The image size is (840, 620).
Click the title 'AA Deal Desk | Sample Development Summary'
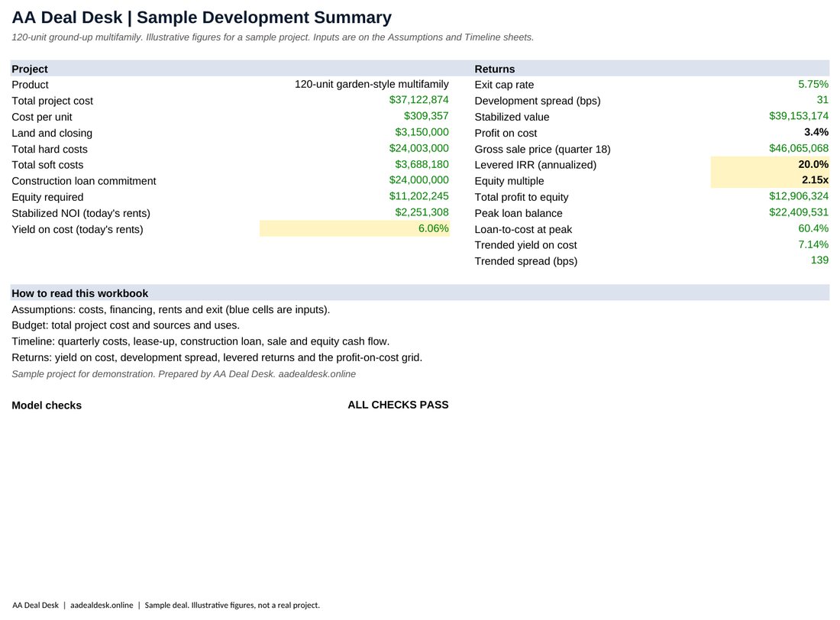202,18
